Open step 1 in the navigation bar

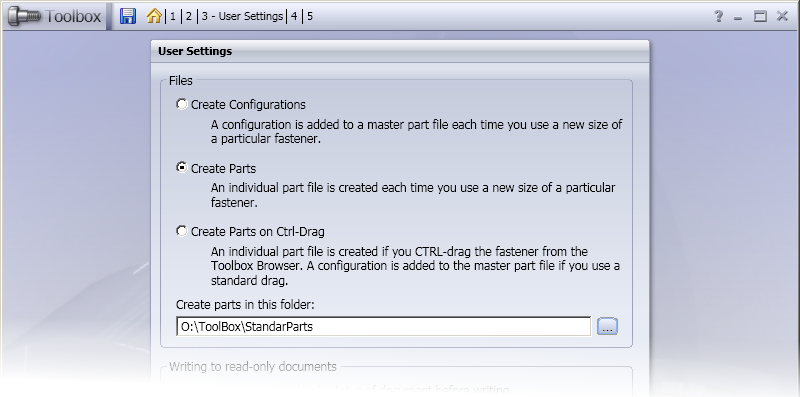click(173, 16)
